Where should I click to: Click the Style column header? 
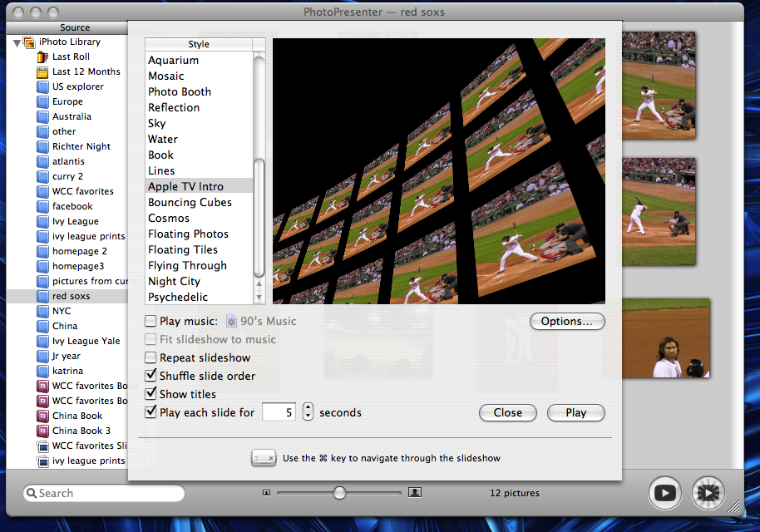pos(199,44)
